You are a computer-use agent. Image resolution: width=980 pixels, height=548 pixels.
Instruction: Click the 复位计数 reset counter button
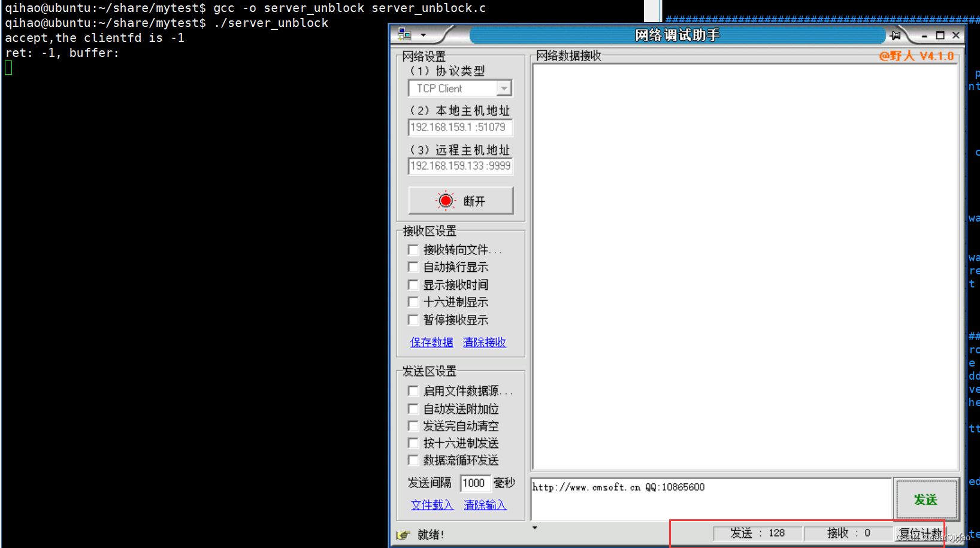click(919, 533)
